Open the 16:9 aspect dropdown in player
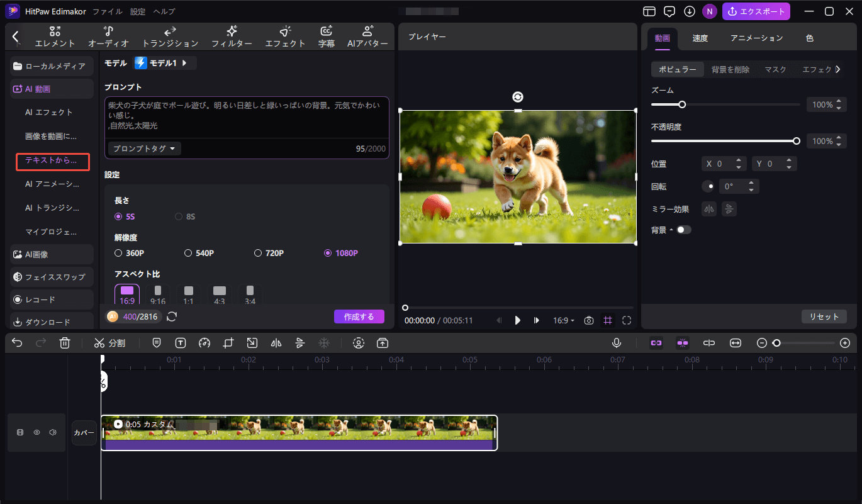The width and height of the screenshot is (862, 504). point(564,320)
